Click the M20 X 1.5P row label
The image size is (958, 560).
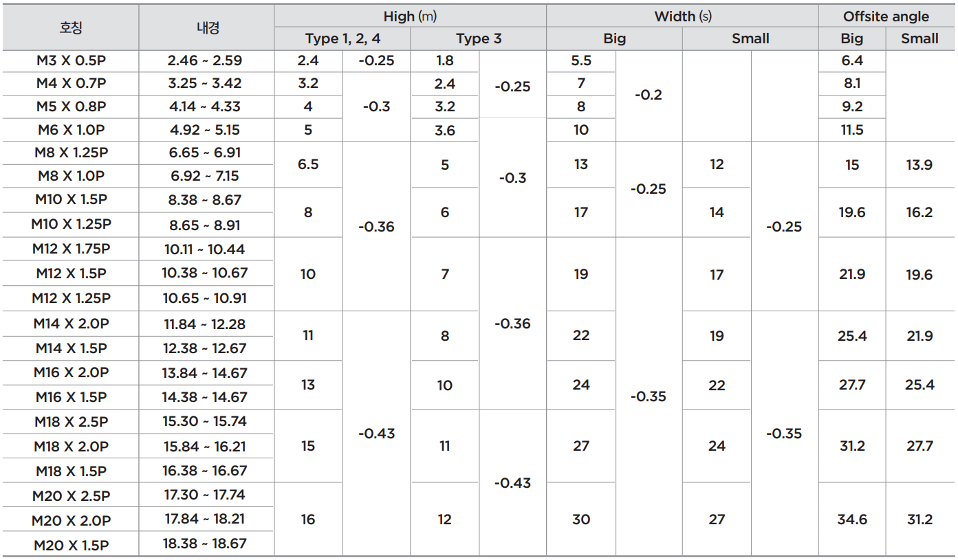click(x=71, y=546)
